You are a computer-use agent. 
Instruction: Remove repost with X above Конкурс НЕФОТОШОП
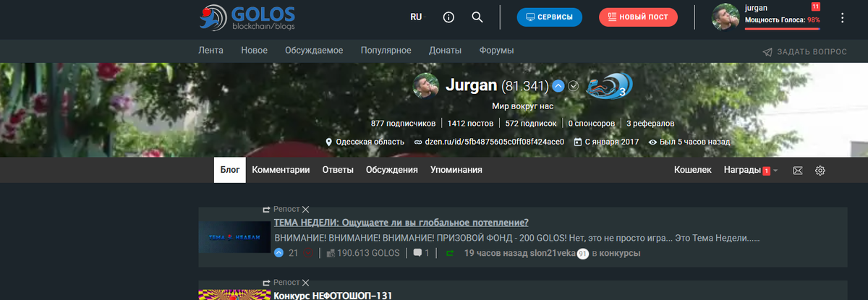[x=305, y=283]
